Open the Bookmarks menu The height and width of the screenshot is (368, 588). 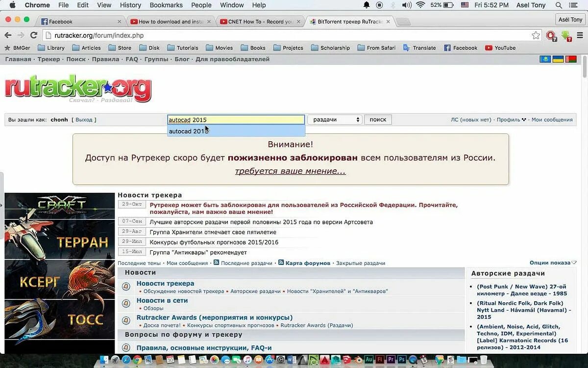166,5
